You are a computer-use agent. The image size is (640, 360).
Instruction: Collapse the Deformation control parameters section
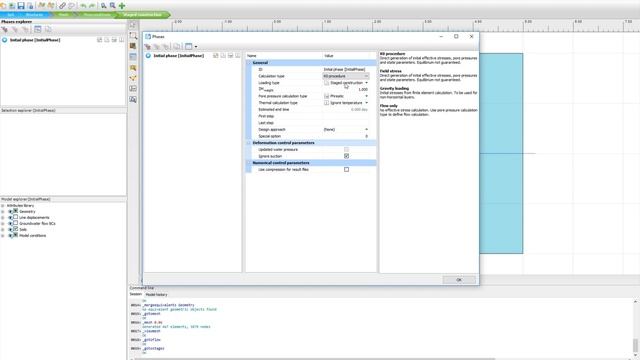pyautogui.click(x=249, y=143)
